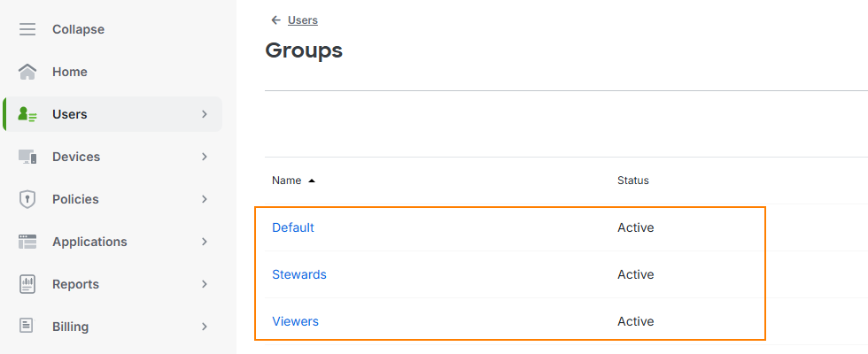Open the Stewards group link
This screenshot has height=354, width=868.
point(299,274)
